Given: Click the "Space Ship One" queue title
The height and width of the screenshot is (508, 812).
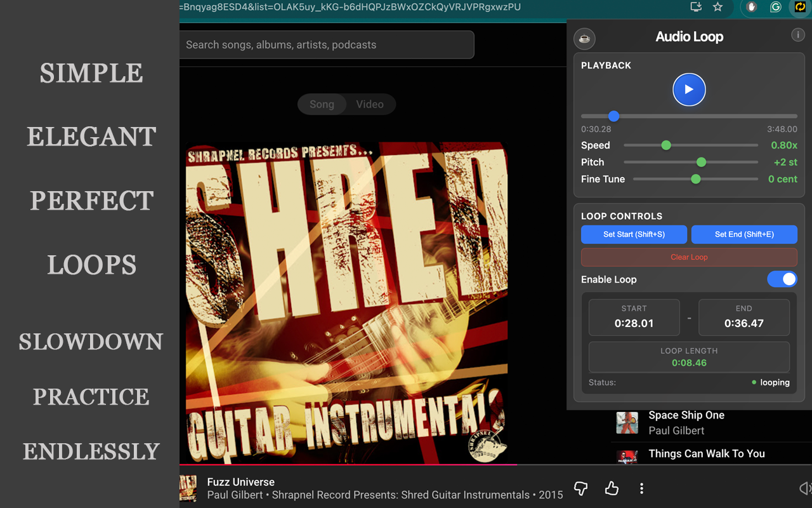Looking at the screenshot, I should coord(686,415).
